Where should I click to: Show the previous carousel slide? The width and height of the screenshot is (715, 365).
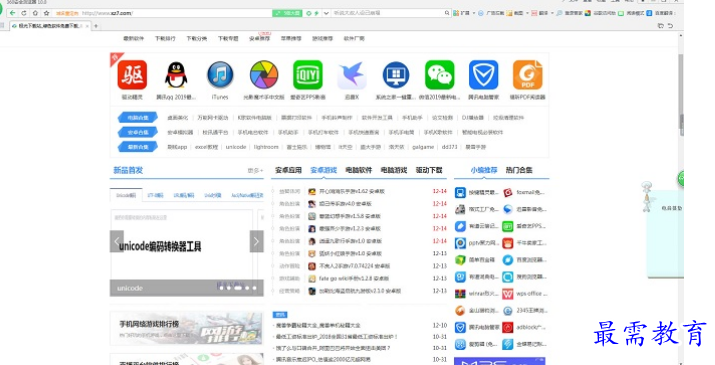[x=117, y=241]
